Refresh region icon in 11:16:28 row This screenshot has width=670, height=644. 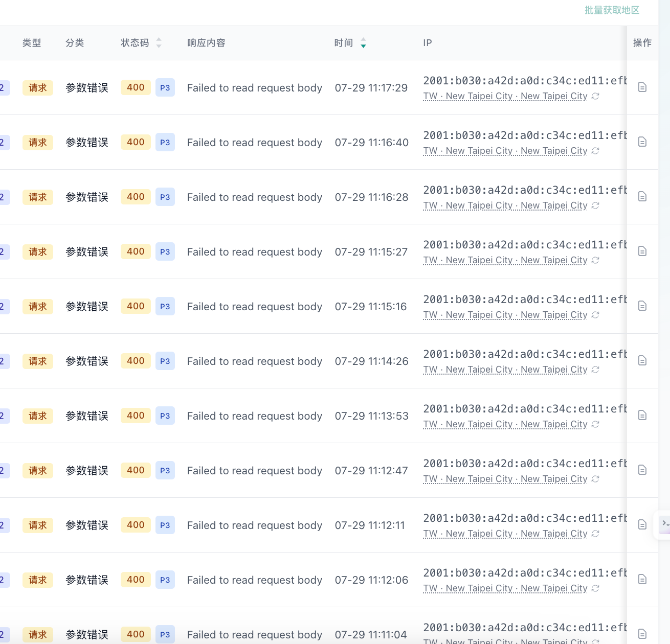(595, 205)
